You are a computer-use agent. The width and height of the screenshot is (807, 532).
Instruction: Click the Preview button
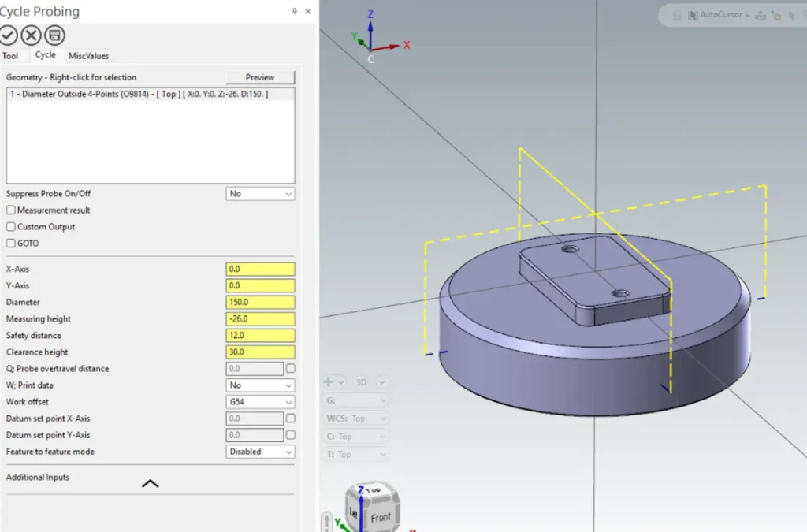260,77
